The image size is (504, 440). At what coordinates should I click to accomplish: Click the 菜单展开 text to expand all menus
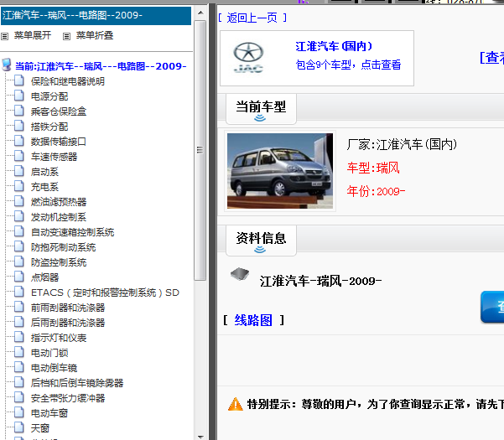33,35
